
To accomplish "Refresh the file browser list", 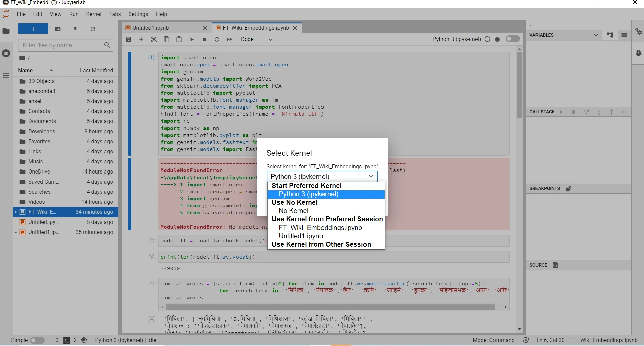I will 93,29.
